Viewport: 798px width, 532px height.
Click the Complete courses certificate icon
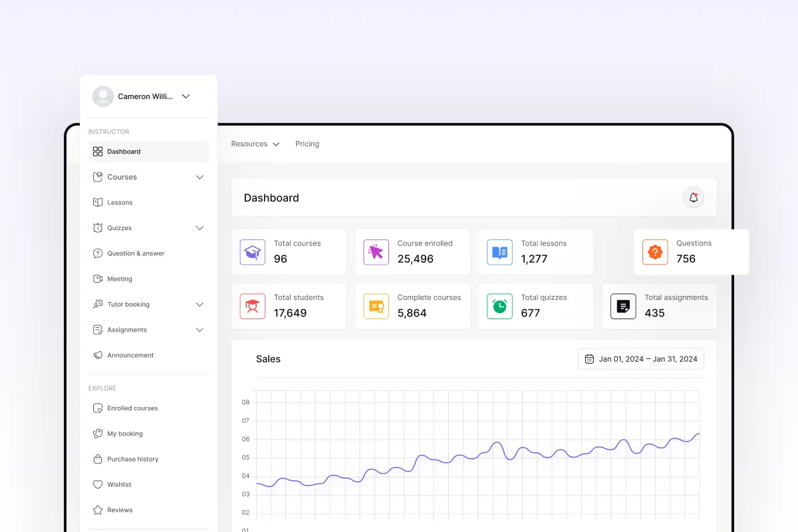point(376,306)
